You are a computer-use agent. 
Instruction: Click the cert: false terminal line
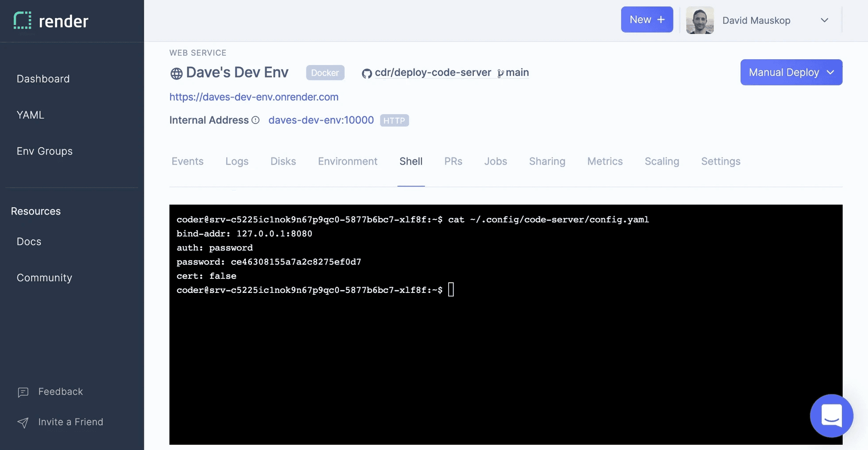[206, 276]
